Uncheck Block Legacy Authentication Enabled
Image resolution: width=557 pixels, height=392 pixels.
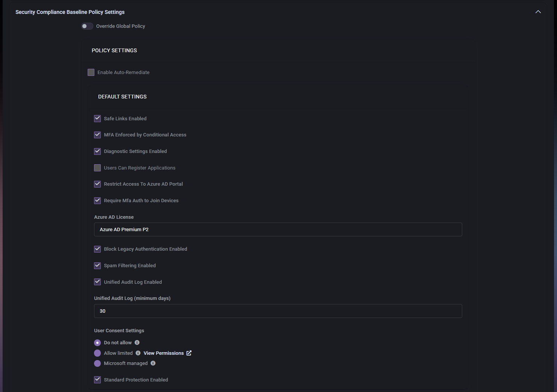(97, 249)
